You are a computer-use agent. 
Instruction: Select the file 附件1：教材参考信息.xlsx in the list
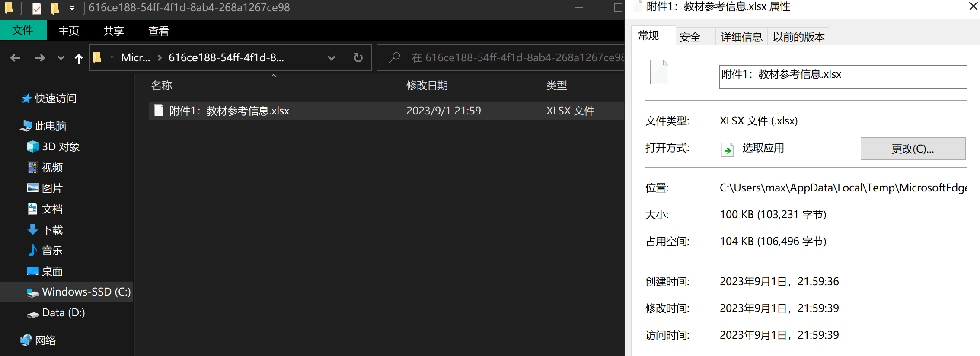point(229,111)
